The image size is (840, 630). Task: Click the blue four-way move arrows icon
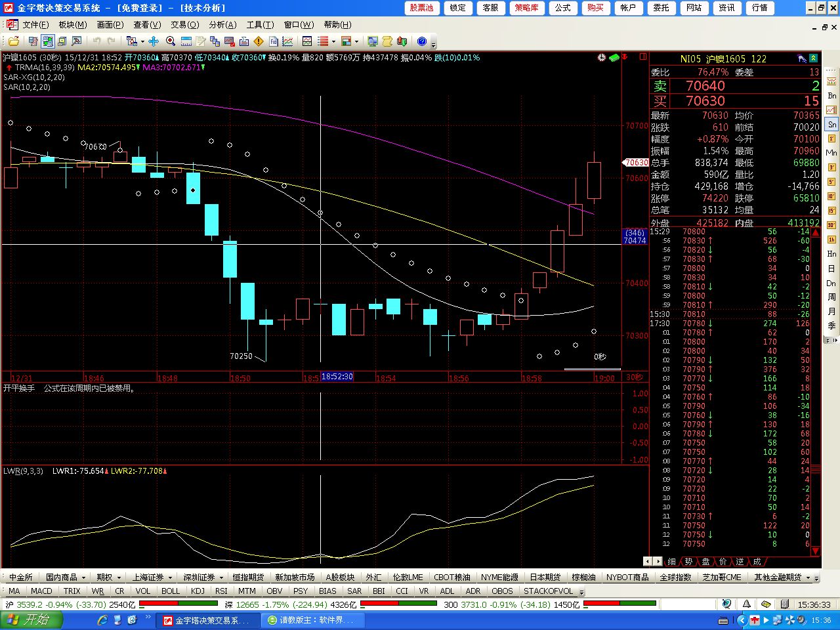(x=154, y=41)
